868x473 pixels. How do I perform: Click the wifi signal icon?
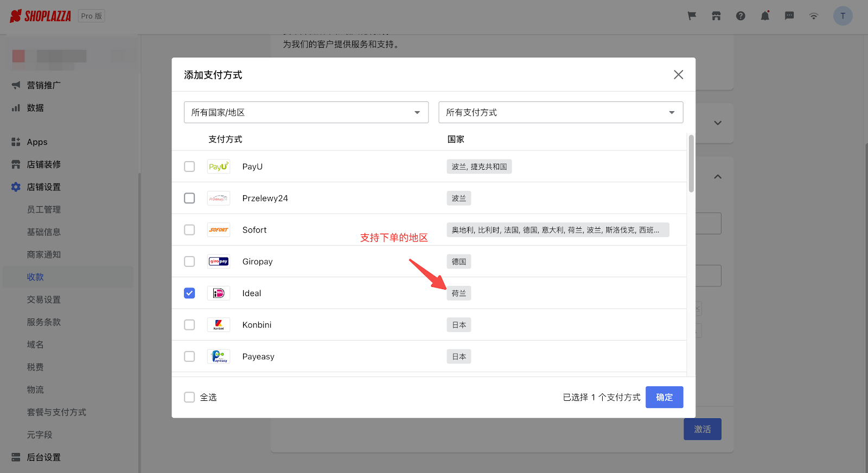pos(814,16)
